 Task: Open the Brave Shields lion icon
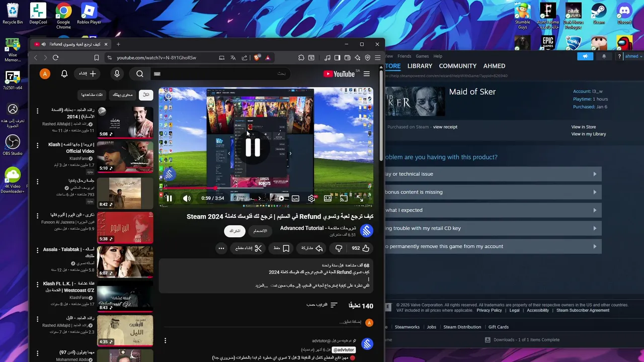(257, 58)
